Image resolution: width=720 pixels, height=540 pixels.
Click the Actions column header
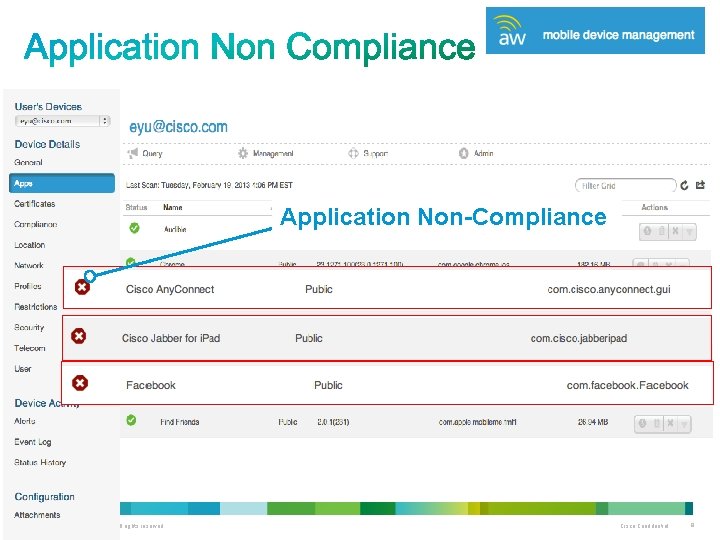pyautogui.click(x=654, y=208)
